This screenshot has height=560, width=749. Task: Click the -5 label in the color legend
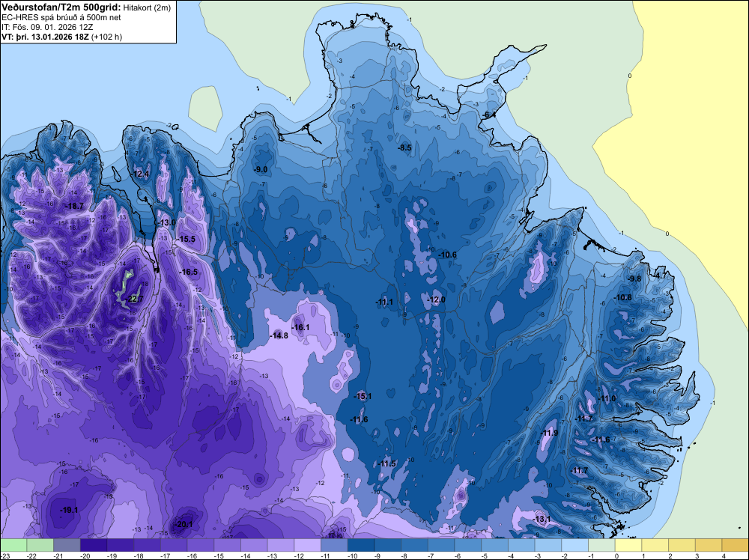pos(485,556)
